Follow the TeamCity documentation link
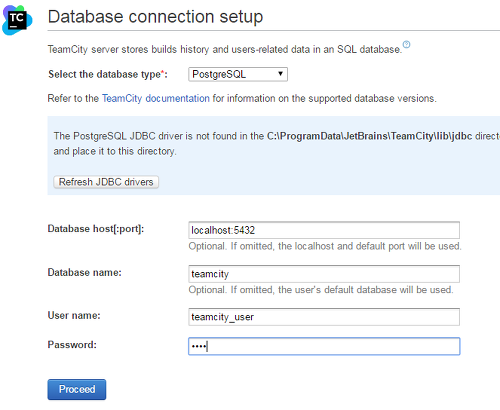This screenshot has height=410, width=500. (x=156, y=98)
